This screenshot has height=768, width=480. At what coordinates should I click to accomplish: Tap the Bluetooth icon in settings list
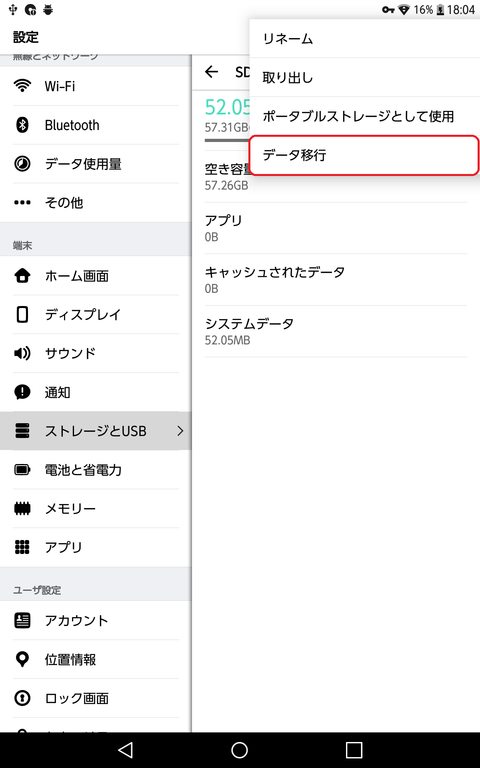(22, 125)
